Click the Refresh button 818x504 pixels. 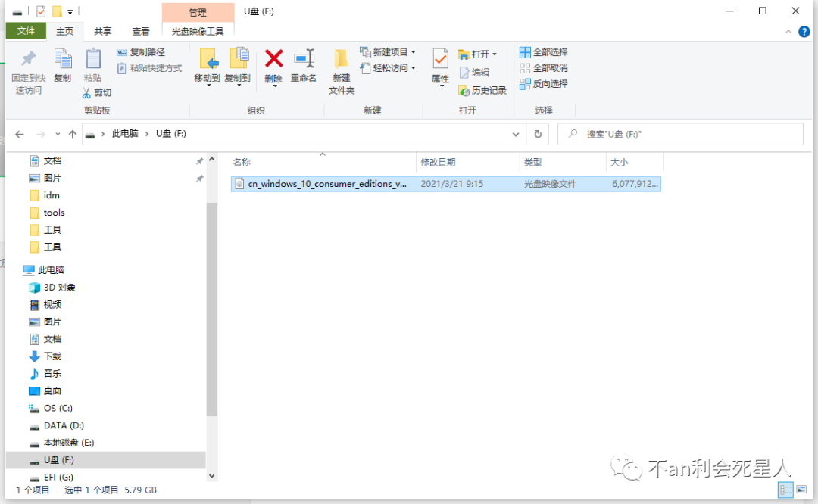538,135
